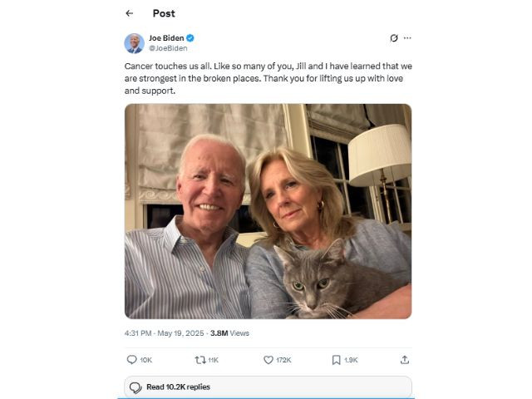Open the attached photo with the cat
Image resolution: width=532 pixels, height=399 pixels.
[268, 211]
